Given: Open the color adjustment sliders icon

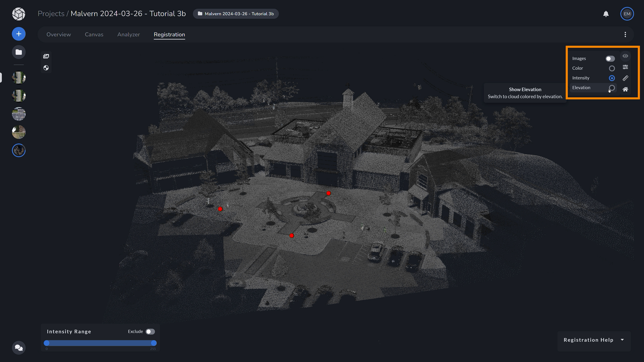Looking at the screenshot, I should tap(625, 67).
